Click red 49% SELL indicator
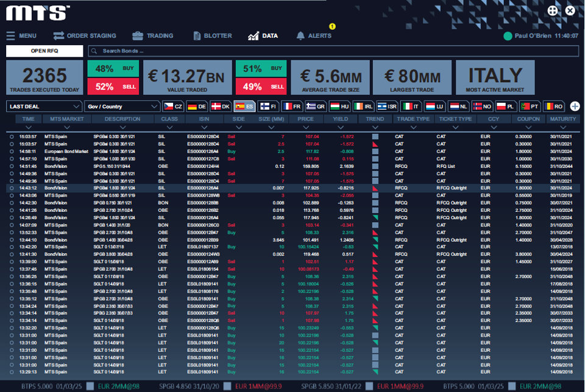 (x=261, y=86)
